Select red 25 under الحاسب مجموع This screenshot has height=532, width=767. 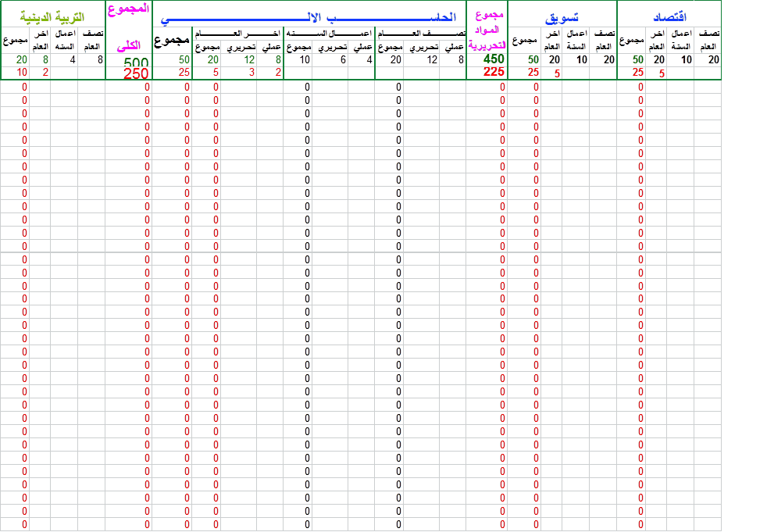(x=184, y=73)
